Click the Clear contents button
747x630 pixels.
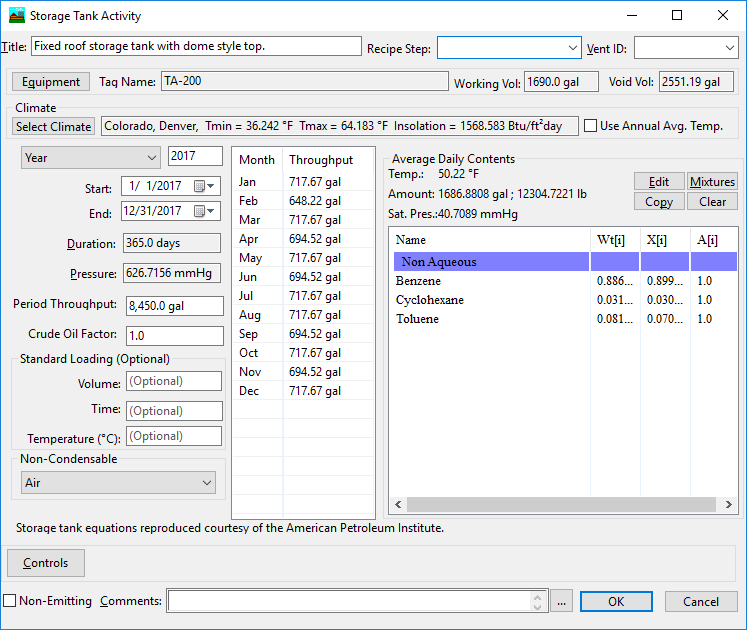tap(712, 202)
